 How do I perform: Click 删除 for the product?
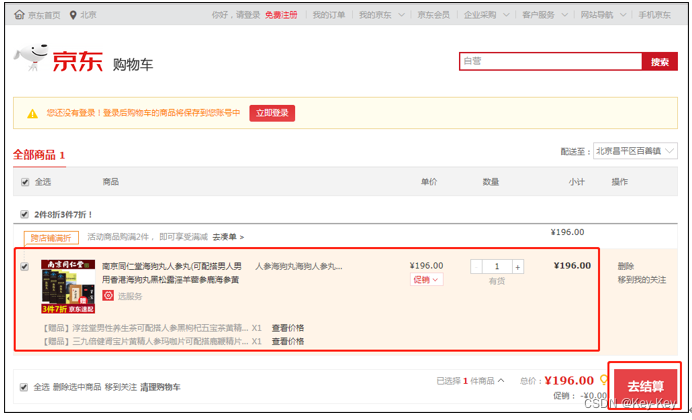pos(625,266)
